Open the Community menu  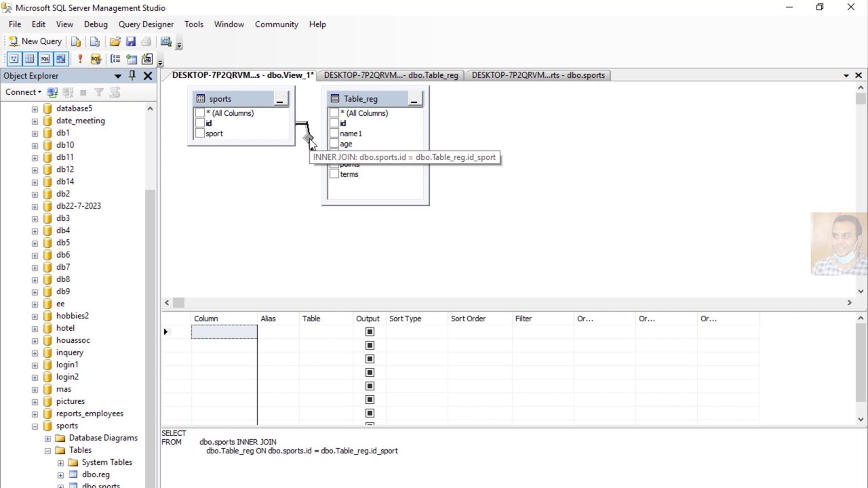point(277,24)
